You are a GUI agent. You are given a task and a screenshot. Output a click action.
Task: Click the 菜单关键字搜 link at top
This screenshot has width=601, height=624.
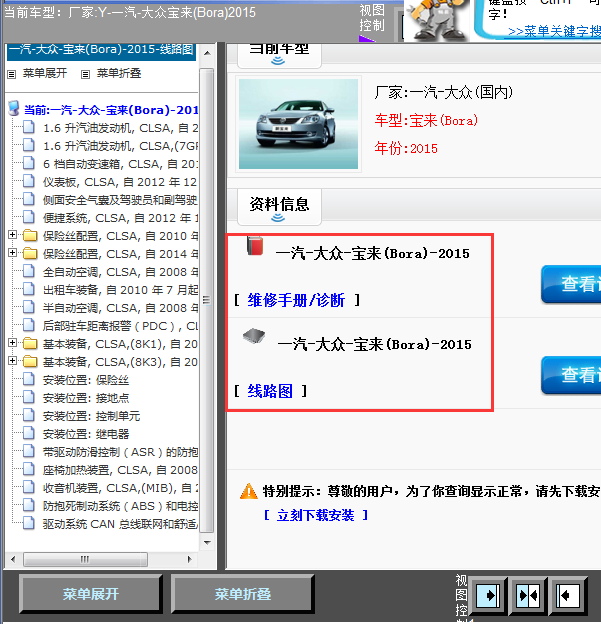point(554,31)
